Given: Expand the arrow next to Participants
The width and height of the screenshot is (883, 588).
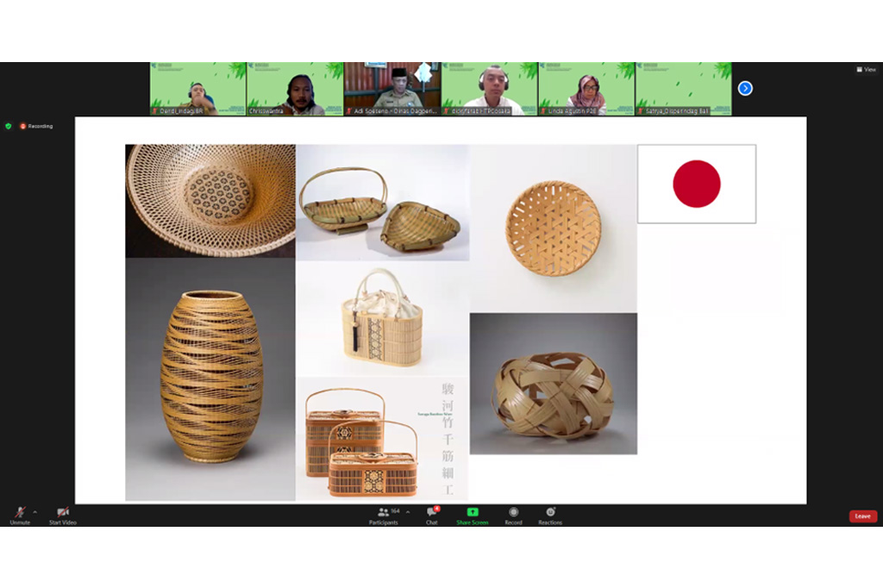Looking at the screenshot, I should 408,511.
